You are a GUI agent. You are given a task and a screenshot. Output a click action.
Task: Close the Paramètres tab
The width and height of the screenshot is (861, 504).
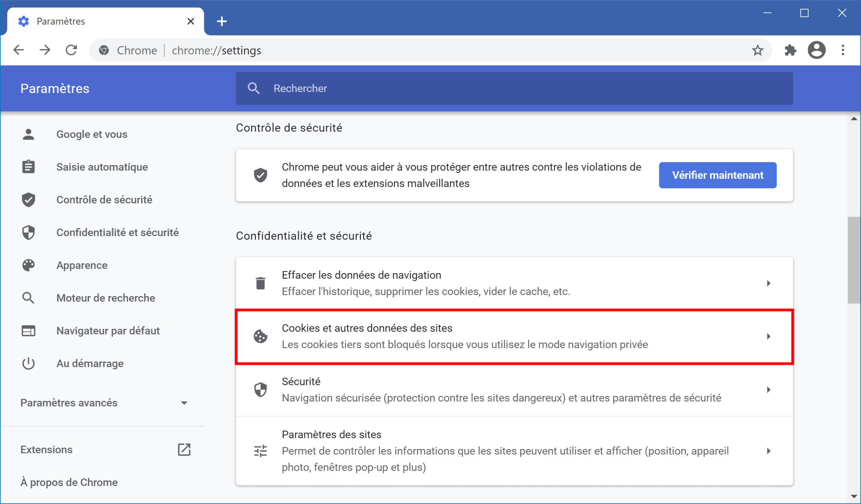click(x=191, y=21)
